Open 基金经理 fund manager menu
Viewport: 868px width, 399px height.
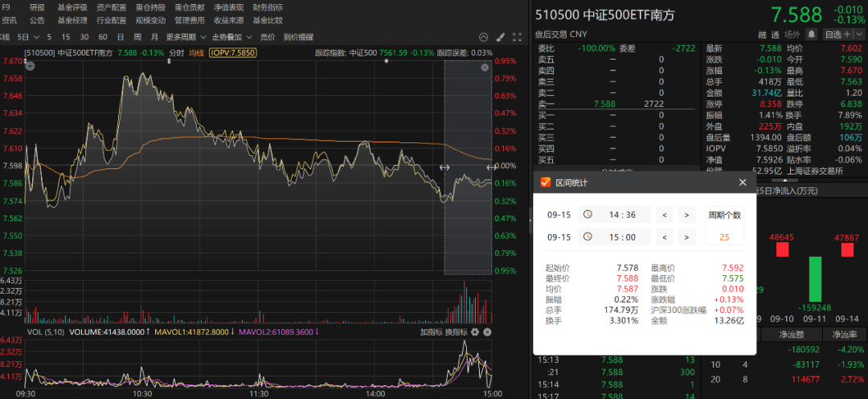coord(72,20)
